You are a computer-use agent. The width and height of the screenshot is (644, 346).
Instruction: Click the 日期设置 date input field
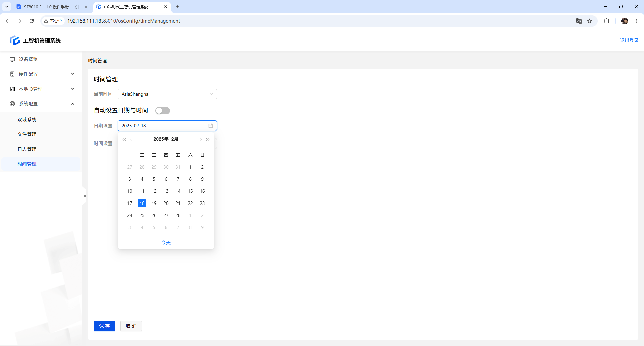coord(167,126)
